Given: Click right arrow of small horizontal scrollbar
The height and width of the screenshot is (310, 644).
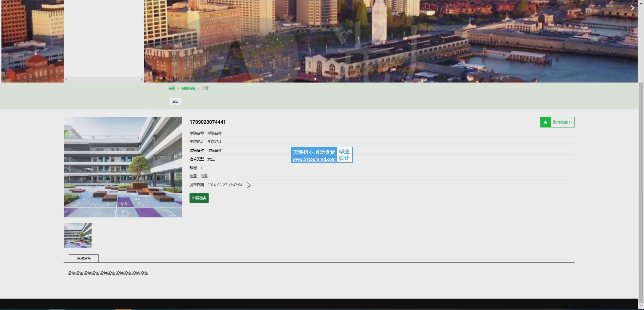Looking at the screenshot, I should 142,80.
